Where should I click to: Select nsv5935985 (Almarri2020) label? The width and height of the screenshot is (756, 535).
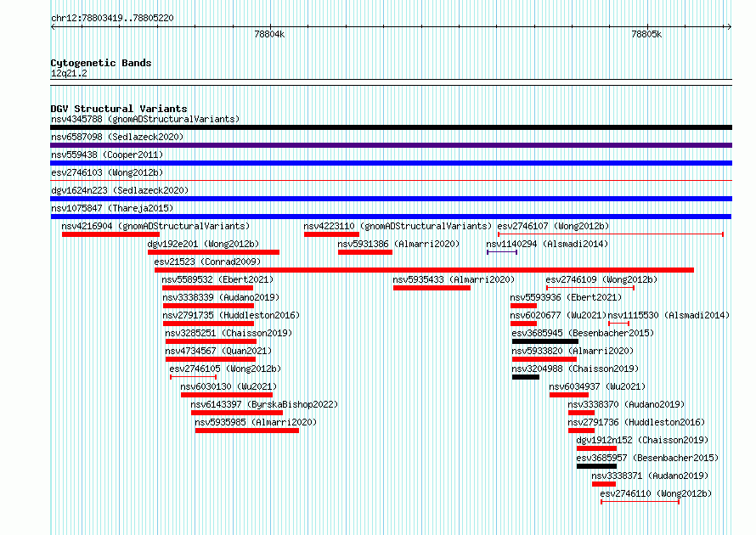coord(256,422)
